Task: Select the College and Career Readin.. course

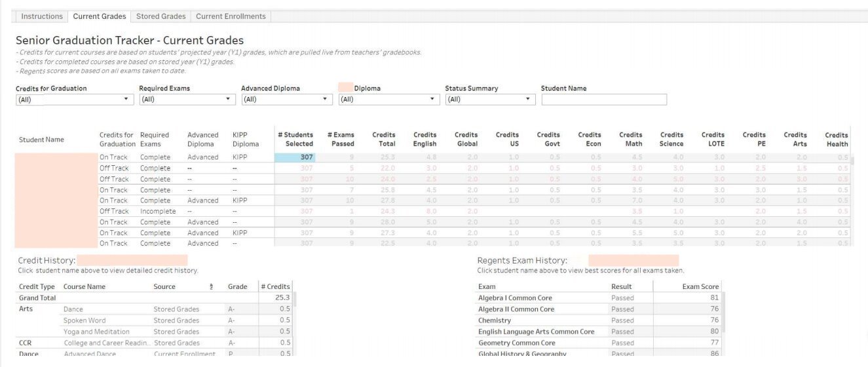Action: point(107,343)
